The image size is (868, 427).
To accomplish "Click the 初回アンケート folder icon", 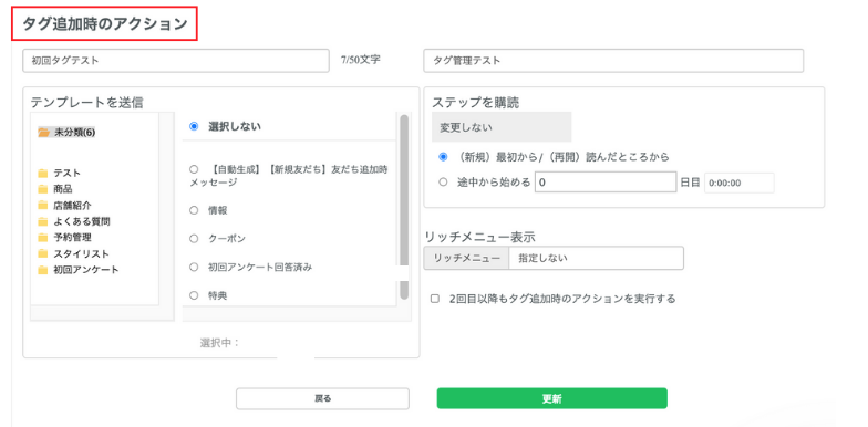I will [43, 270].
